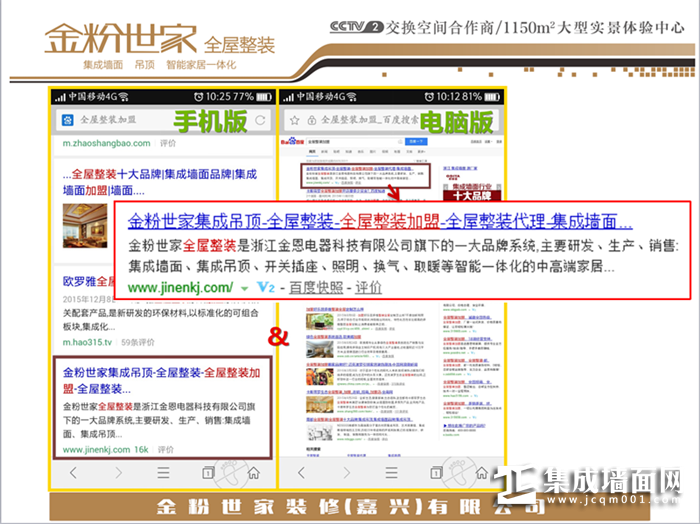The width and height of the screenshot is (700, 524).
Task: Click the clock time 10:25 in left phone status bar
Action: (218, 96)
